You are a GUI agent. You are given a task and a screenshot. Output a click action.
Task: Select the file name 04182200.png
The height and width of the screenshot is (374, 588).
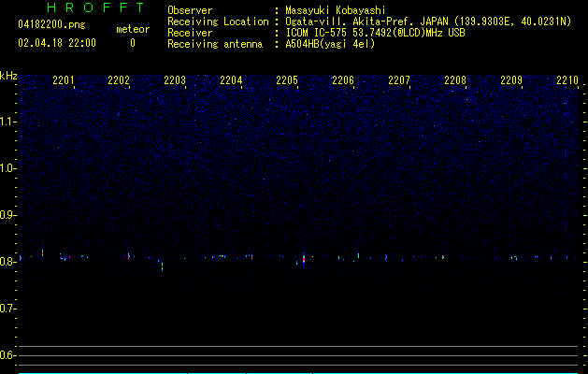point(51,24)
